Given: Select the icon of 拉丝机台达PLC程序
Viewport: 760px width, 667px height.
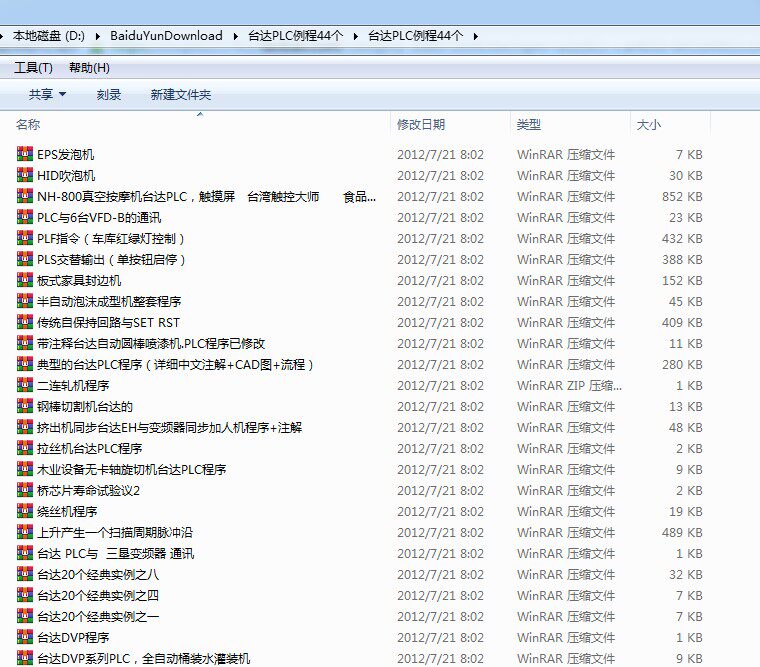Looking at the screenshot, I should (x=25, y=448).
